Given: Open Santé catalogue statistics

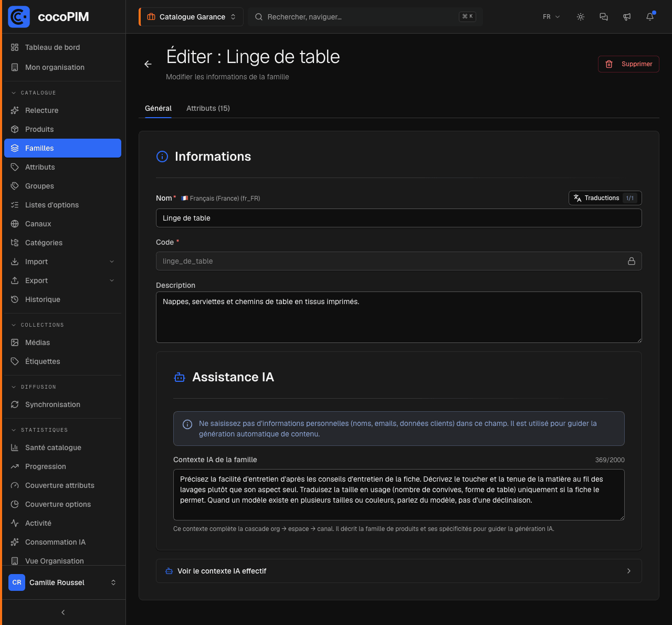Looking at the screenshot, I should click(x=62, y=447).
